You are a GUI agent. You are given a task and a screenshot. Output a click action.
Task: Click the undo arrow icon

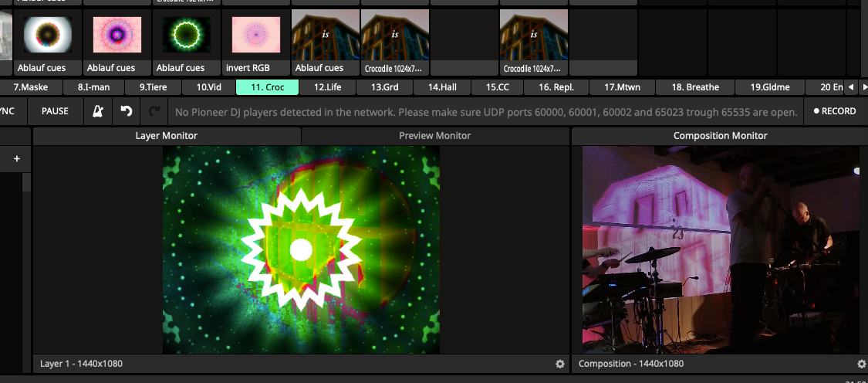[127, 111]
